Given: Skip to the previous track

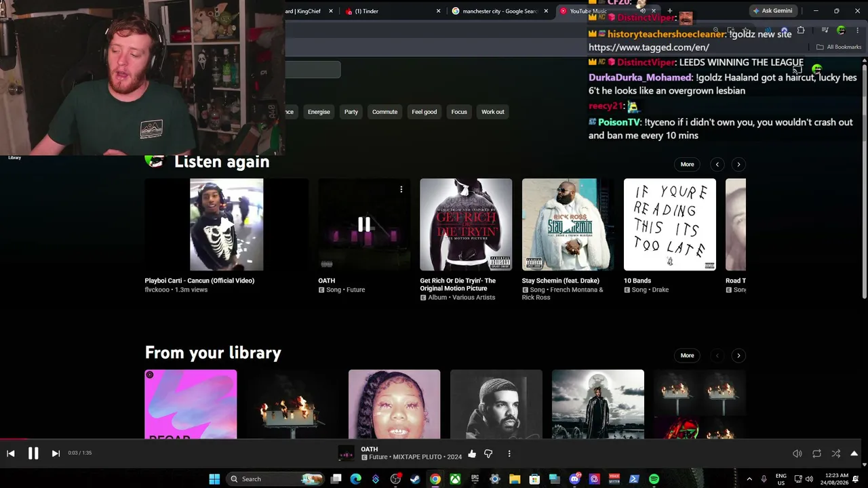Looking at the screenshot, I should point(11,453).
